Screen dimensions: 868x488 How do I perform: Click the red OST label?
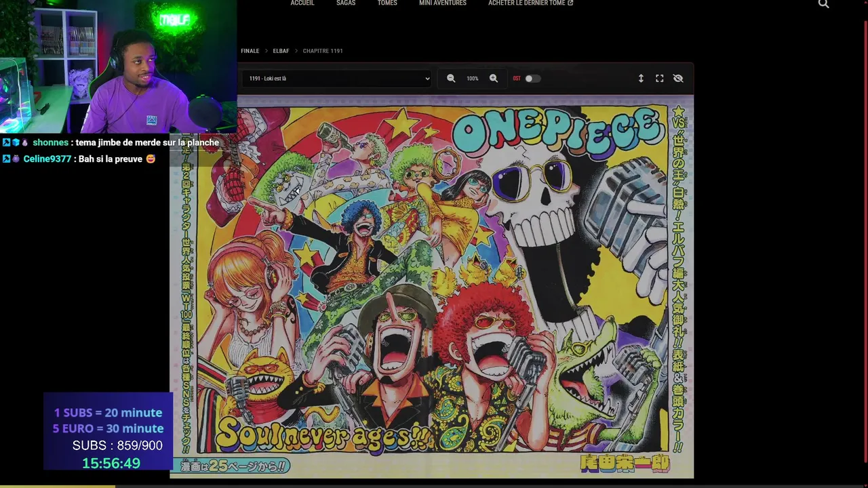pos(517,79)
